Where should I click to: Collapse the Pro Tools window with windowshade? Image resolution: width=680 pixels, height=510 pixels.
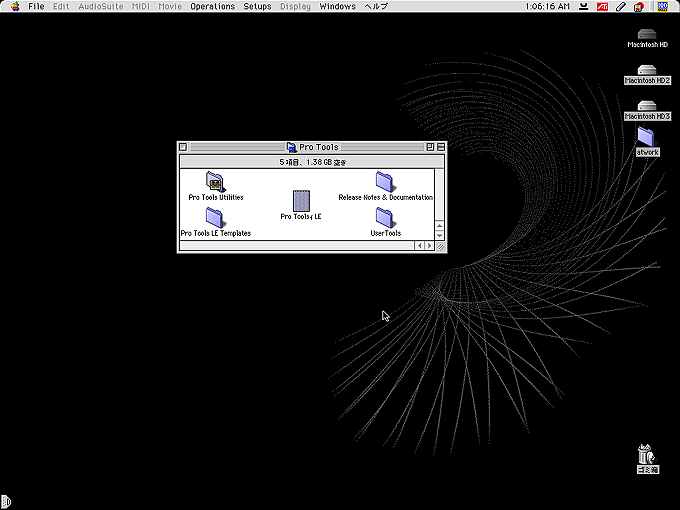point(441,147)
